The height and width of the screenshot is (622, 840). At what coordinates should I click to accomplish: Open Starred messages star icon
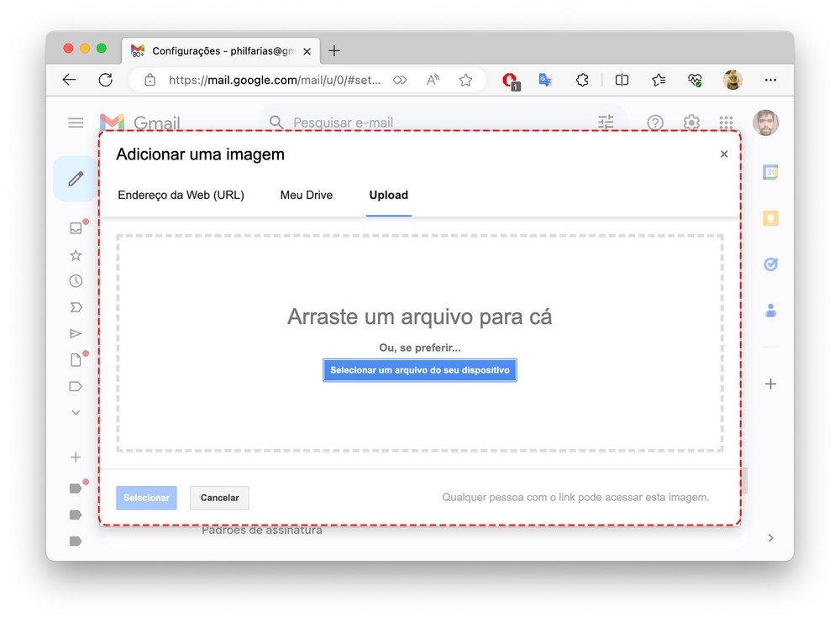click(x=76, y=255)
